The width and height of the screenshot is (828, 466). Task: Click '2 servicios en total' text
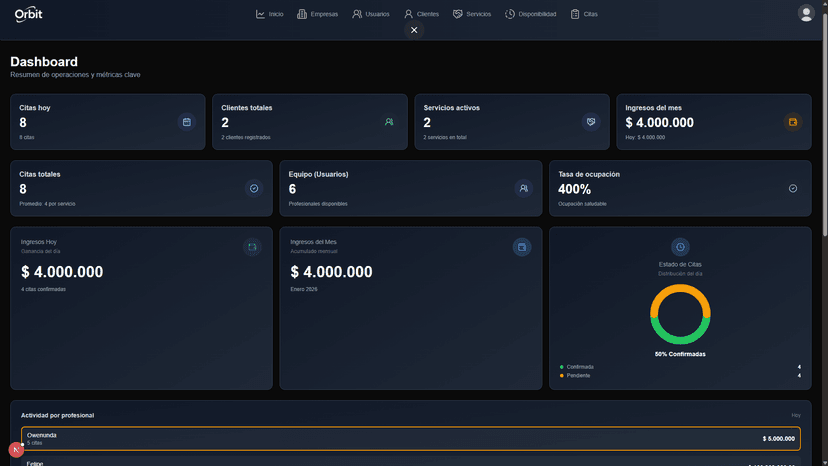[x=445, y=137]
